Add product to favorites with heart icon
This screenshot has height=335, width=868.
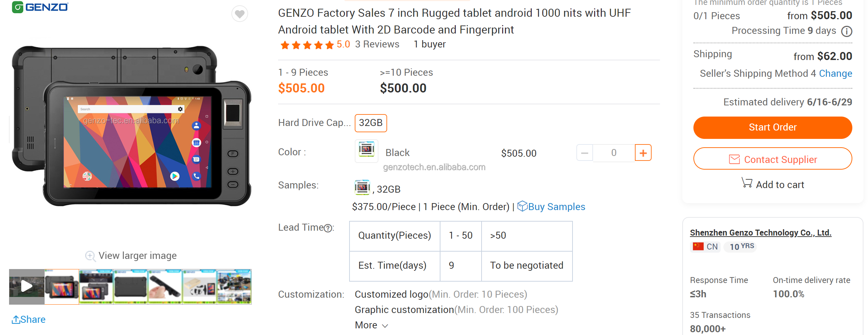(x=240, y=14)
